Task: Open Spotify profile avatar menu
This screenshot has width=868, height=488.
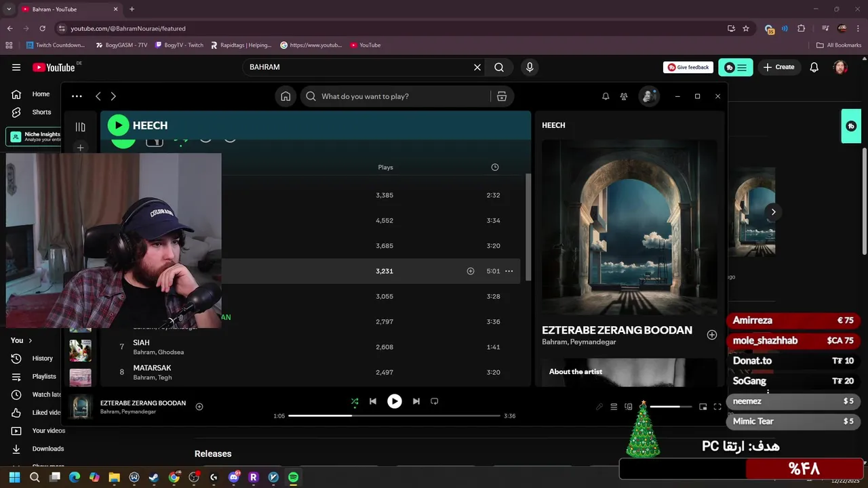Action: pos(649,96)
